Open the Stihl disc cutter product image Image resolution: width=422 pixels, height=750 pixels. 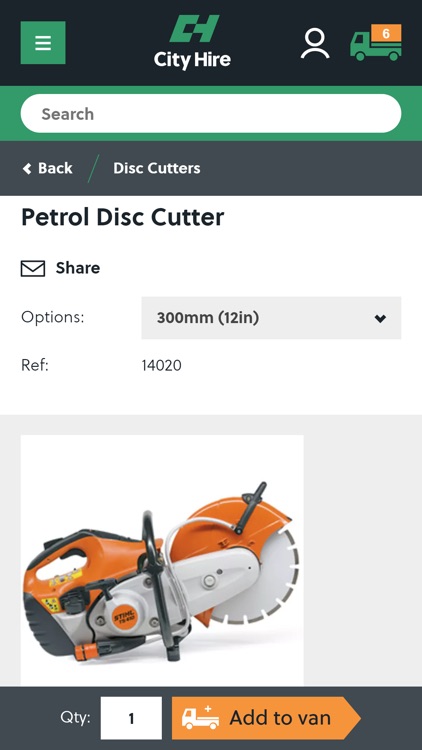162,561
